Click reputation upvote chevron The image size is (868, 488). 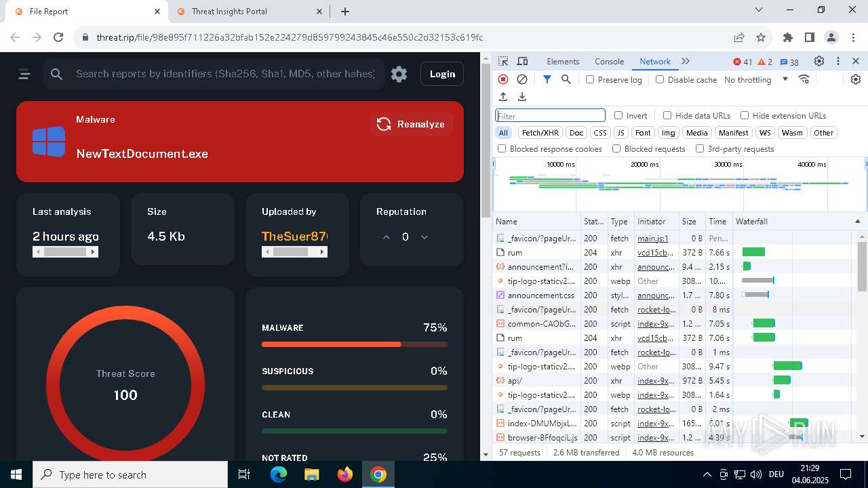387,237
